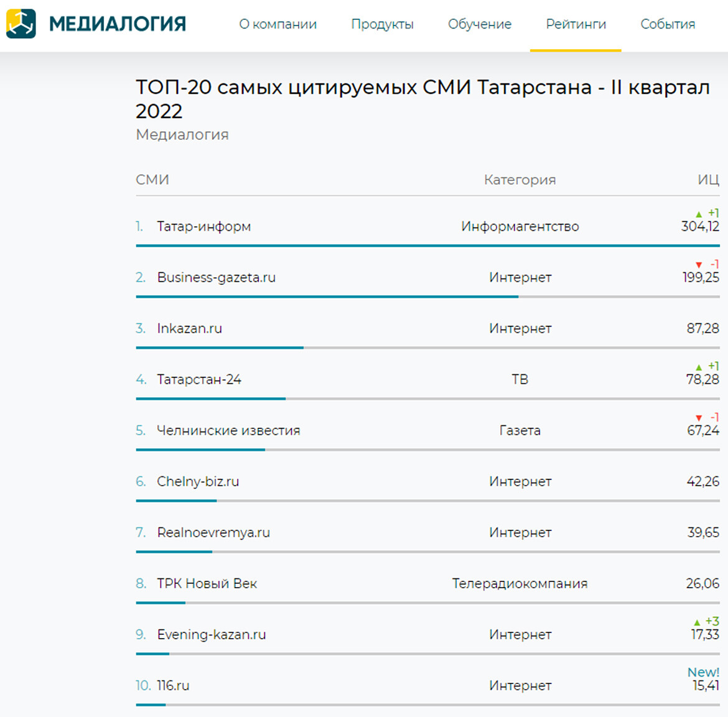Open the Business-gazeta.ru listing
The image size is (728, 717).
pos(216,277)
